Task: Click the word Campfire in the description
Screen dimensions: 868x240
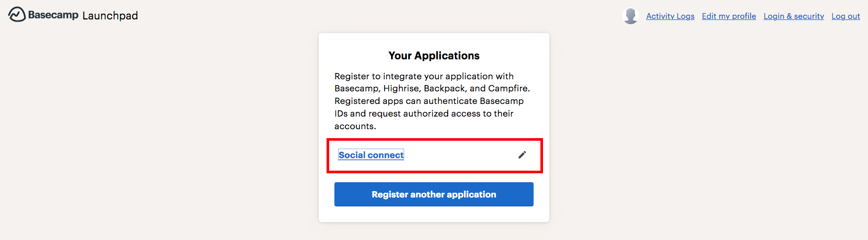Action: pyautogui.click(x=508, y=88)
